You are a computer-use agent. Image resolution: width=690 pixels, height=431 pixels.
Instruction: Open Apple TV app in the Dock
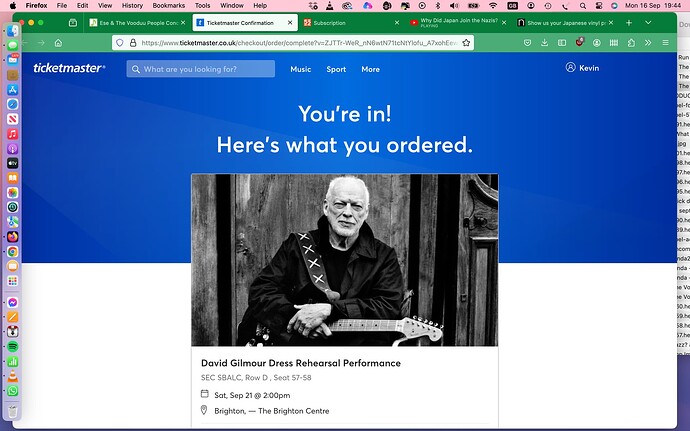[13, 163]
